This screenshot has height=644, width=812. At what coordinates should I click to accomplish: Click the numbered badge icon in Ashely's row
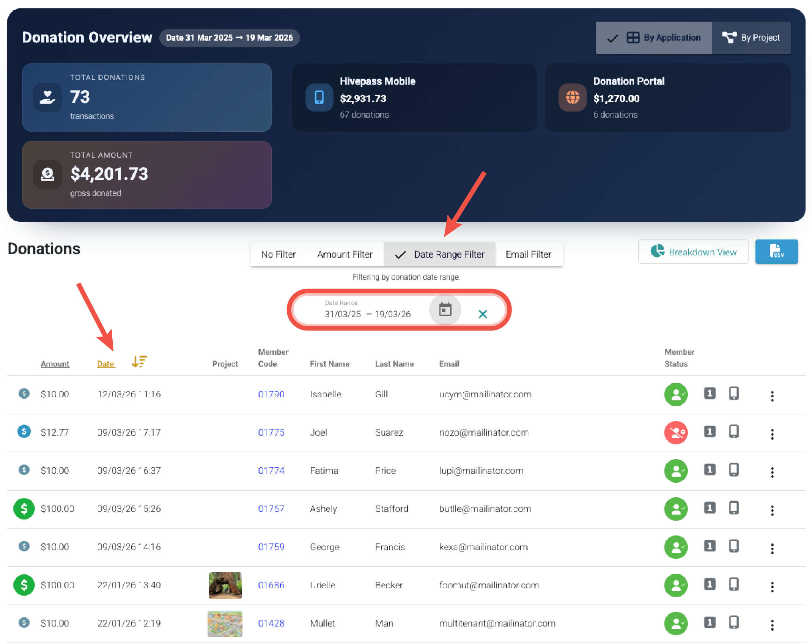(710, 508)
